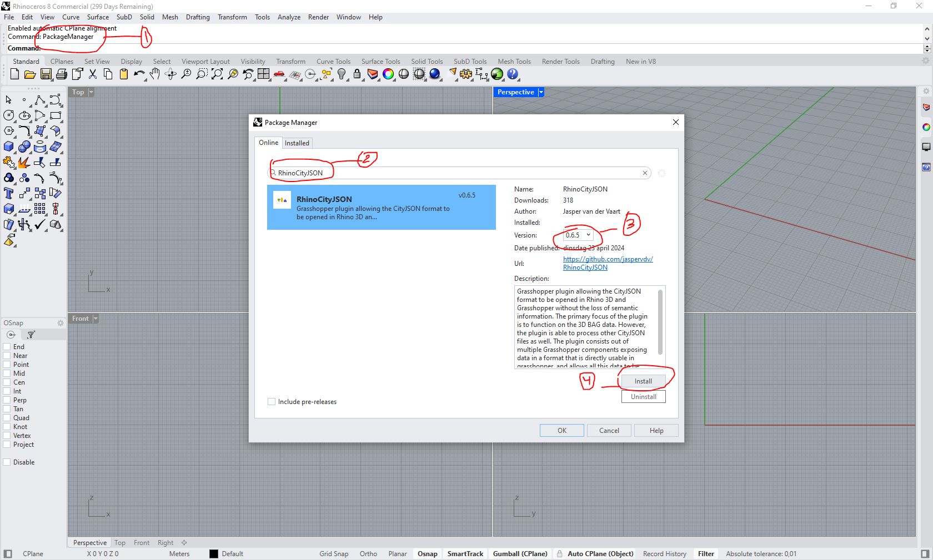Select the Circle tool in sidebar
933x560 pixels.
(x=9, y=115)
